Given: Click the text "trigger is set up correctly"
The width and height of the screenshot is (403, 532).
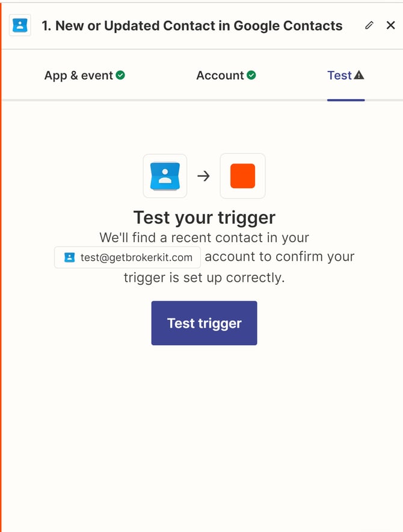Looking at the screenshot, I should click(204, 277).
